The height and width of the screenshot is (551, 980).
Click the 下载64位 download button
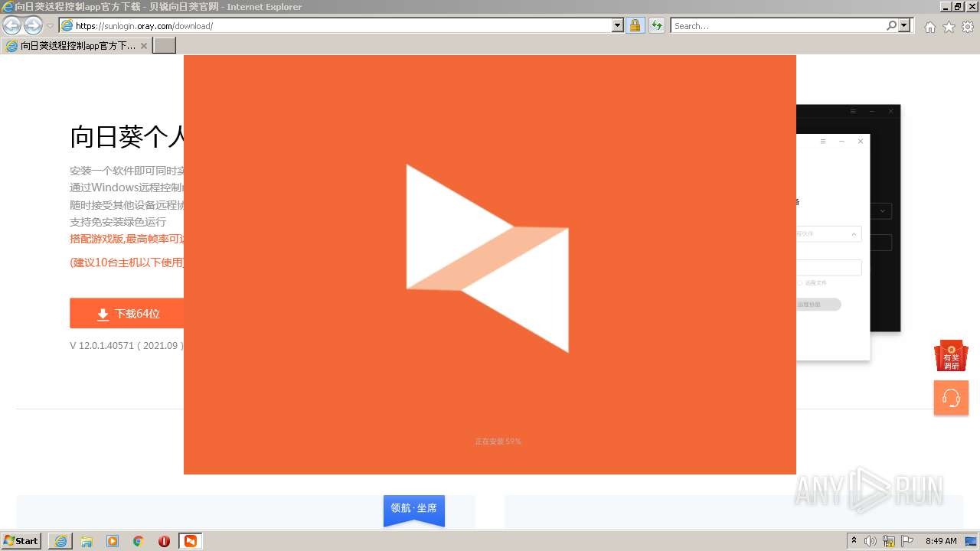pos(127,314)
